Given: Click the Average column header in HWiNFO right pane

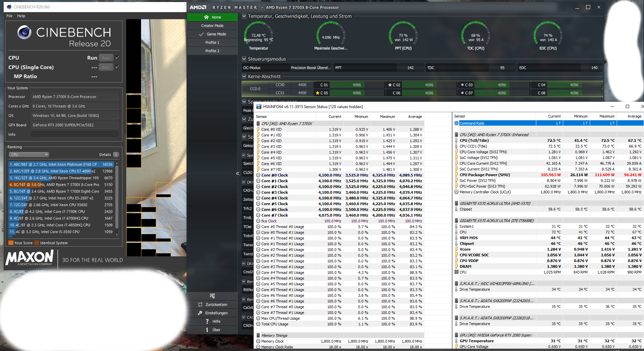Looking at the screenshot, I should 634,116.
